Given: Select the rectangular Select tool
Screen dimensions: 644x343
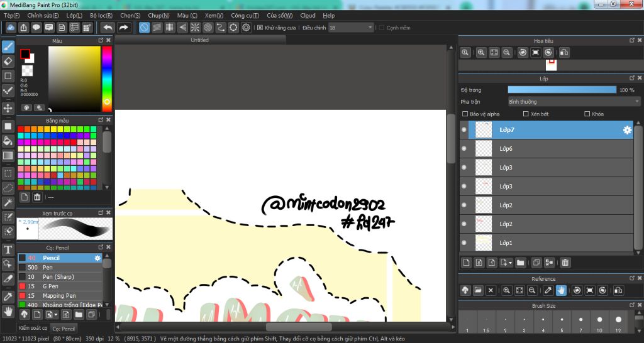Looking at the screenshot, I should (8, 173).
